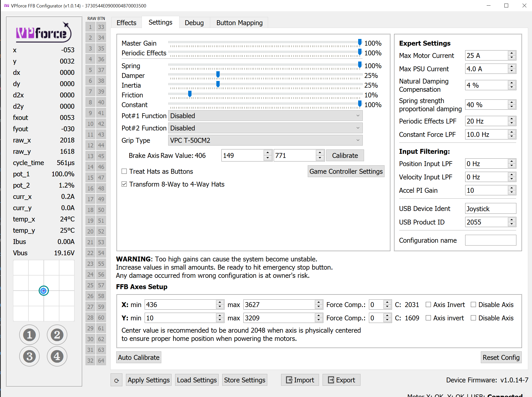Open the Pot#1 Function dropdown
532x397 pixels.
(x=265, y=116)
